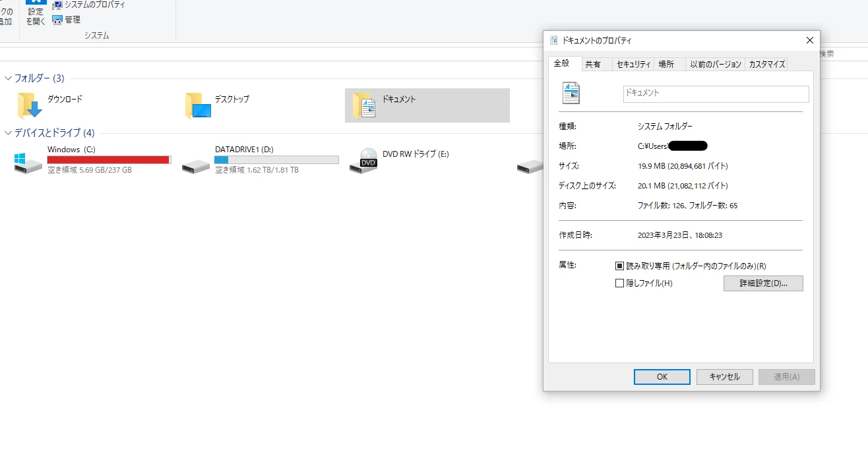Select the DVD RW drive (E:) icon
Viewport: 868px width, 462px height.
[363, 161]
